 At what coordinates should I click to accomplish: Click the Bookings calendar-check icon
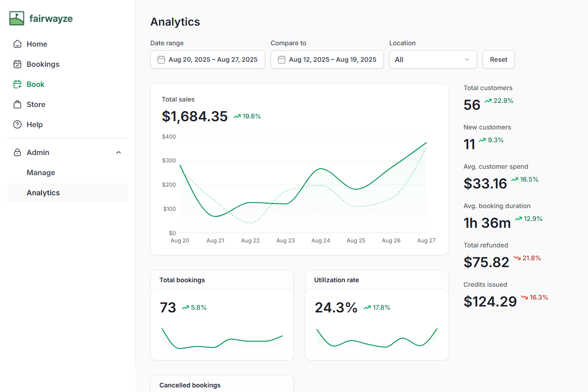pyautogui.click(x=17, y=64)
